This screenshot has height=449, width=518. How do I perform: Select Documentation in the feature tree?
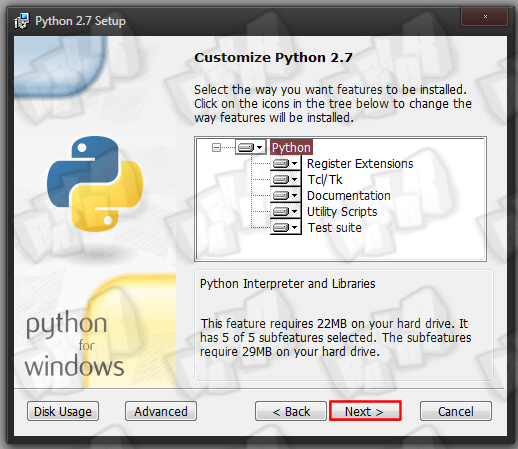pyautogui.click(x=348, y=196)
